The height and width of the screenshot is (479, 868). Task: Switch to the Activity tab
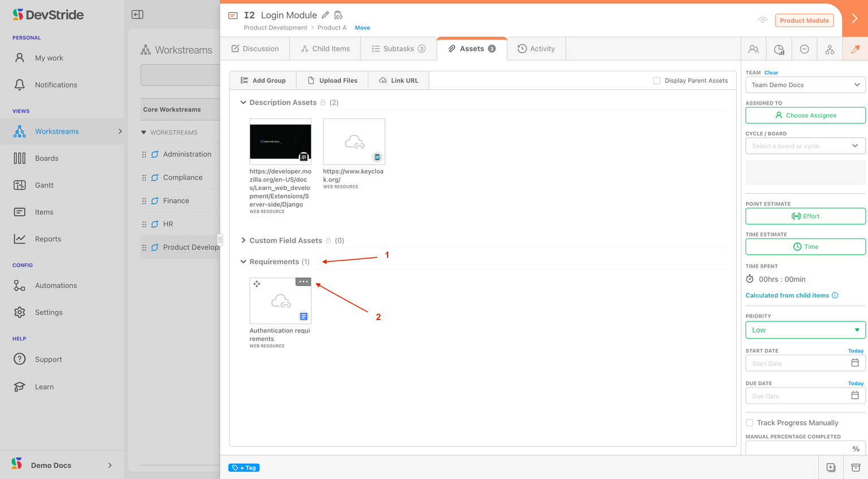[x=536, y=49]
